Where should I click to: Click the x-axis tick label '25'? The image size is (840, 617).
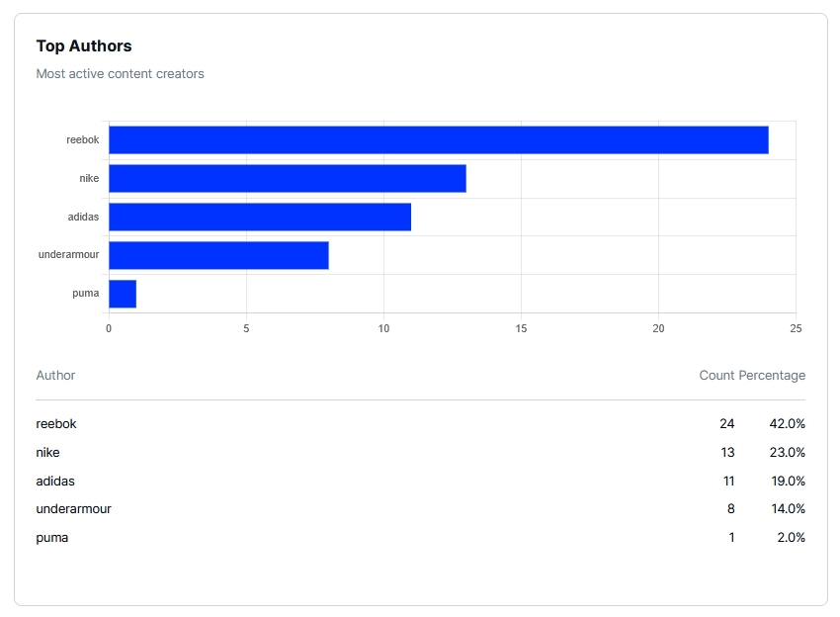796,328
